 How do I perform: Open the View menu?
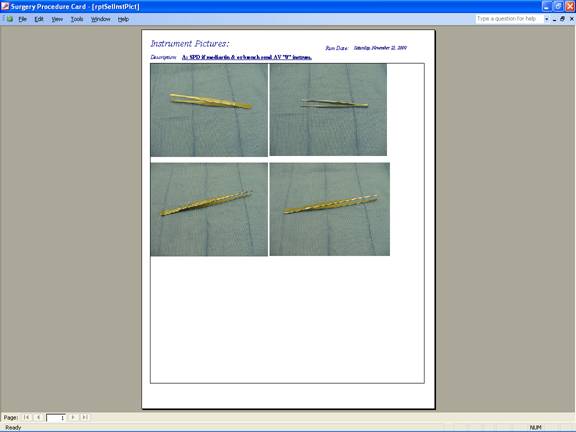click(x=57, y=19)
